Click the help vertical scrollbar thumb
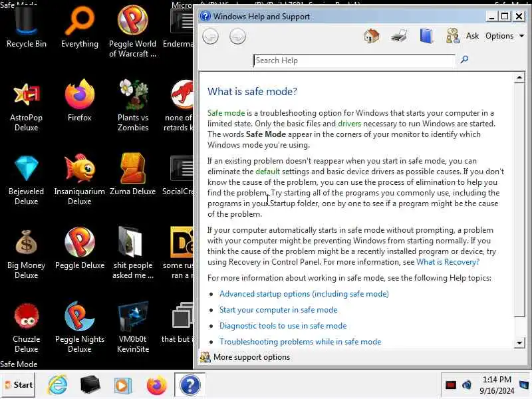The height and width of the screenshot is (399, 532). [519, 200]
